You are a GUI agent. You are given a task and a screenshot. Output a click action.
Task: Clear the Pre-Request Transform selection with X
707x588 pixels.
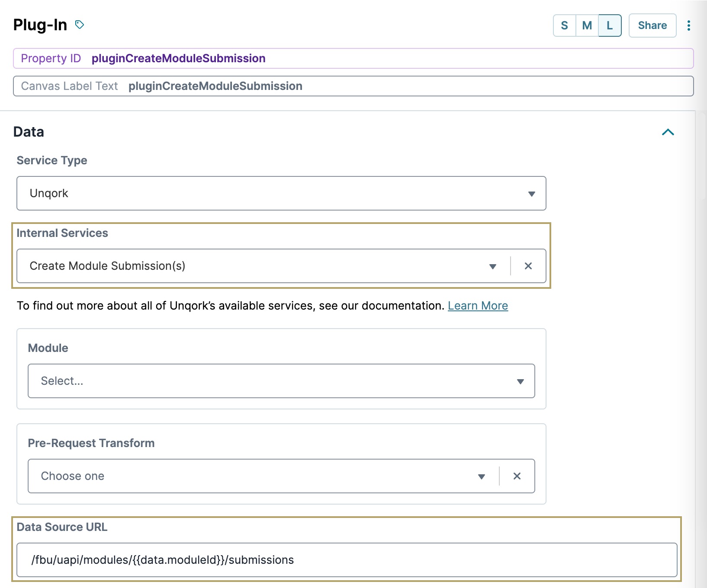click(517, 476)
